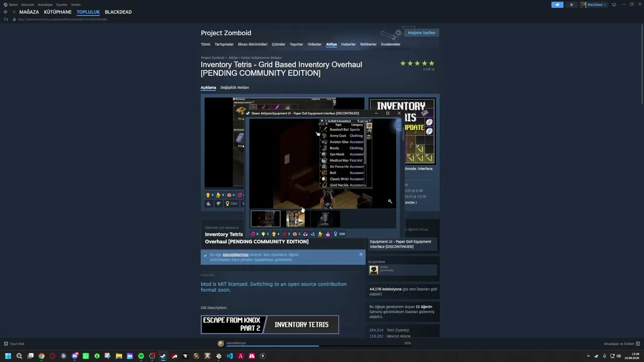This screenshot has width=644, height=362.
Task: Open the Oyunlar menu
Action: [x=62, y=5]
